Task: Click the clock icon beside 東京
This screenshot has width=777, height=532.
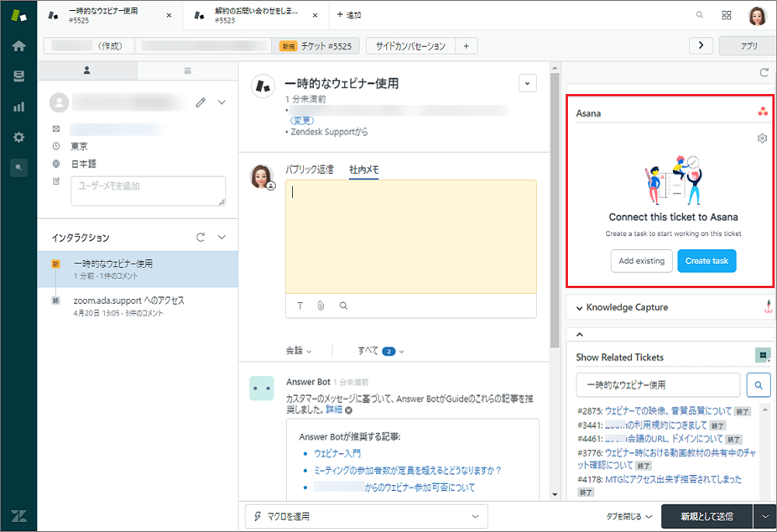Action: [x=56, y=146]
